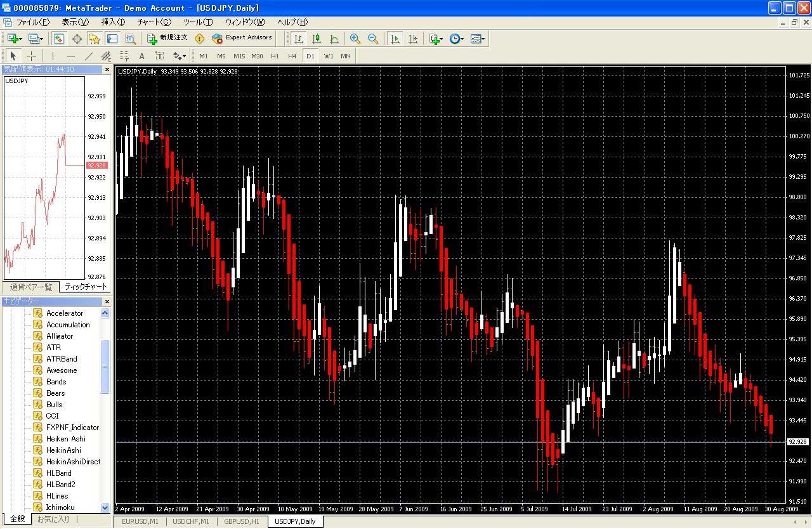Expand the arrows symbols dropdown
Screen dimensions: 812x529
pos(180,56)
